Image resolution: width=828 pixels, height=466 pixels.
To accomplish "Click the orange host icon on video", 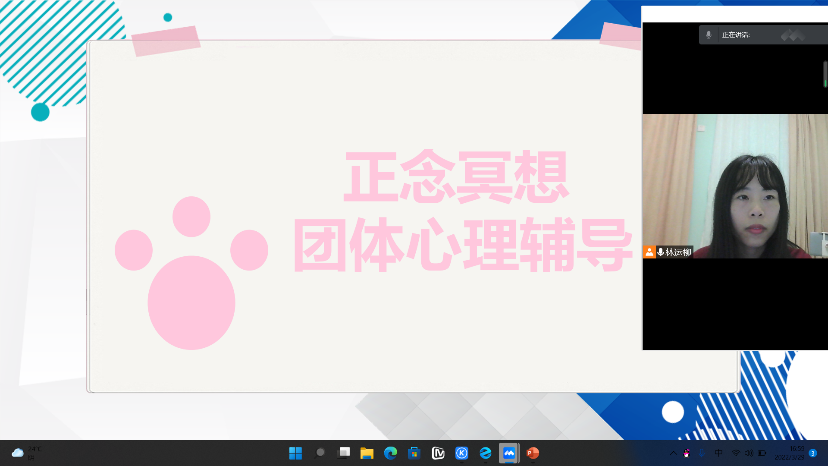I will point(649,252).
